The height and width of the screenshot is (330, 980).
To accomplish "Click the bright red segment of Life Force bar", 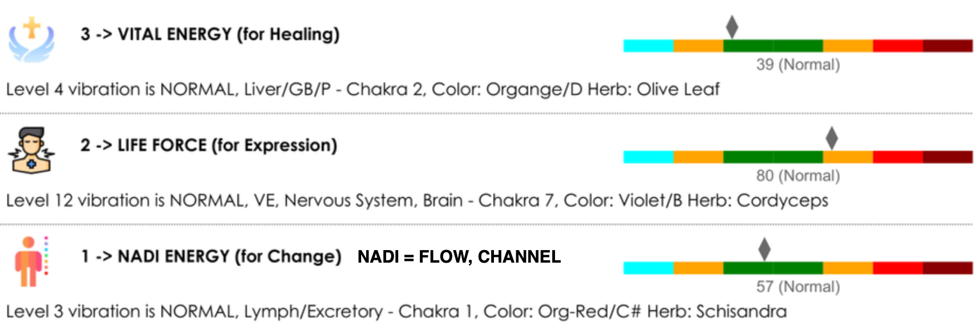I will pos(898,157).
